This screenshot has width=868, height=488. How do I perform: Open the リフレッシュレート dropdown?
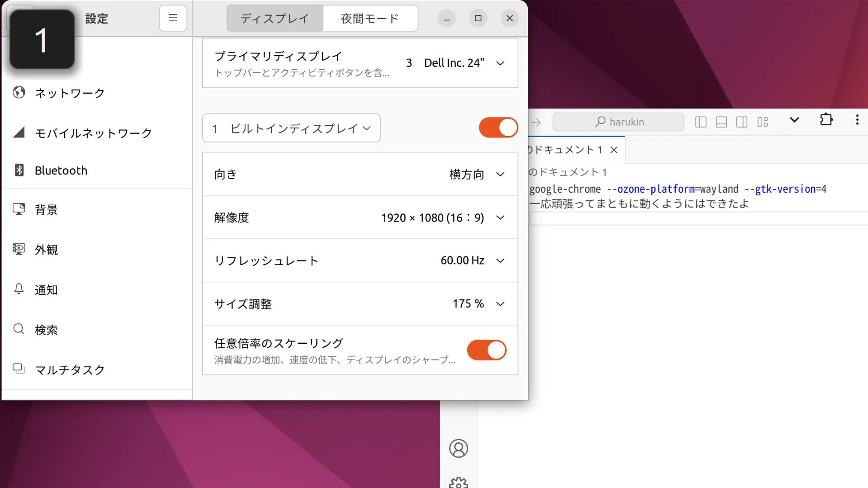500,261
